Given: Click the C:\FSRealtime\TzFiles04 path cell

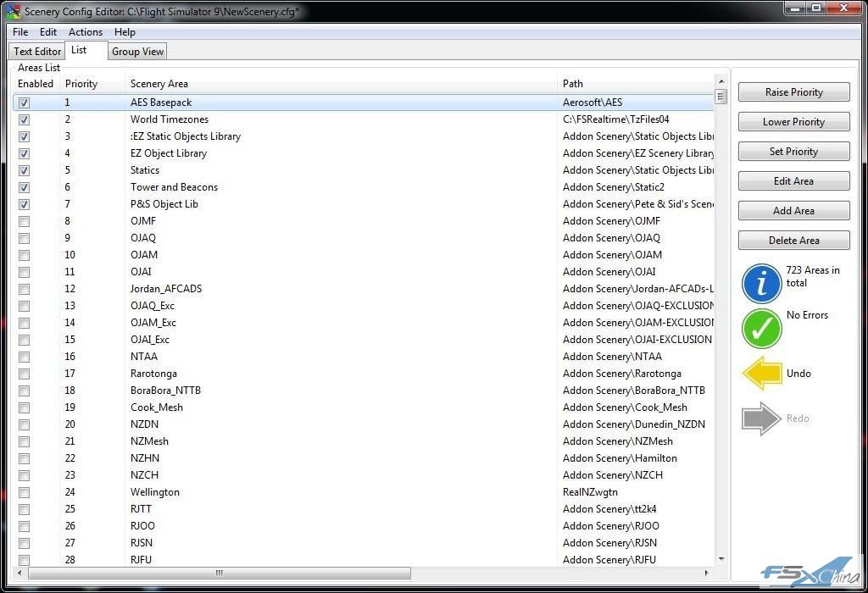Looking at the screenshot, I should [616, 119].
